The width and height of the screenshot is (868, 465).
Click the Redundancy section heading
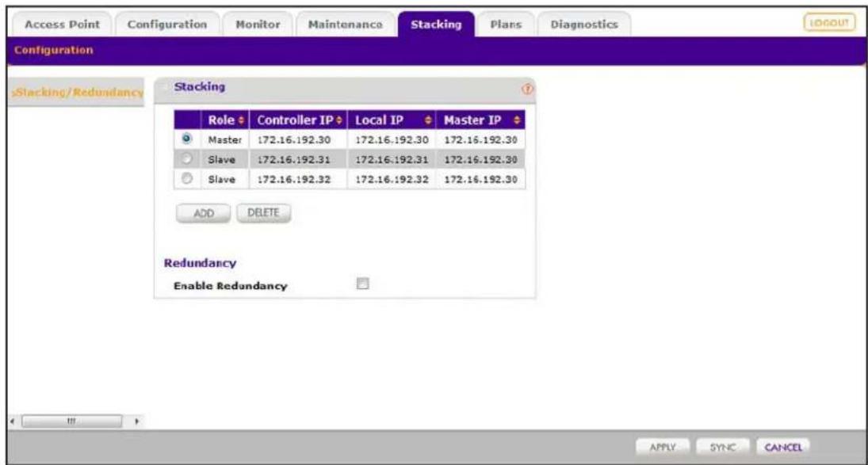click(x=200, y=263)
